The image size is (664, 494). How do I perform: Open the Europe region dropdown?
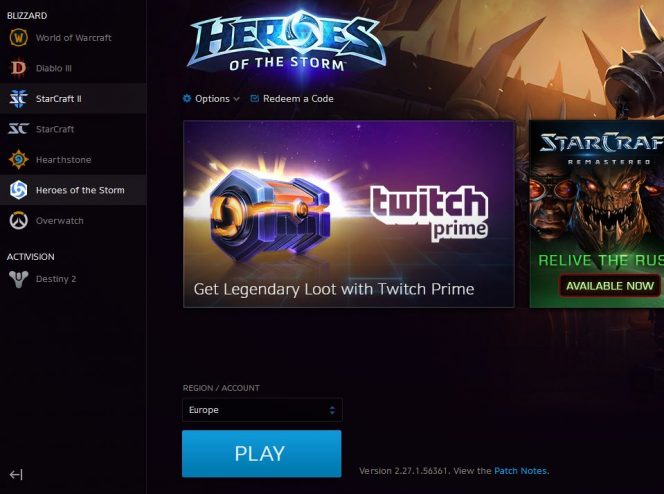[262, 410]
